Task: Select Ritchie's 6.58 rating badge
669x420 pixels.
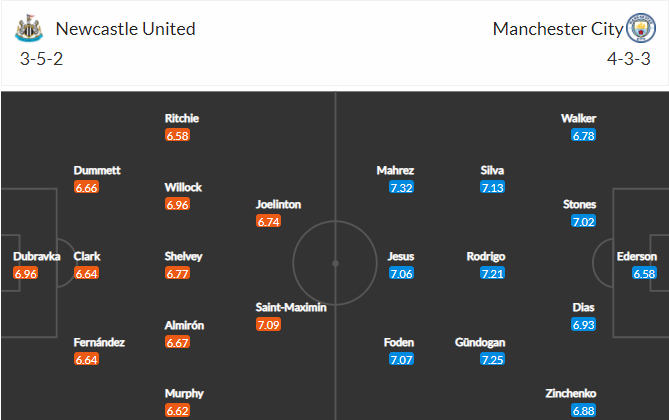Action: coord(177,136)
